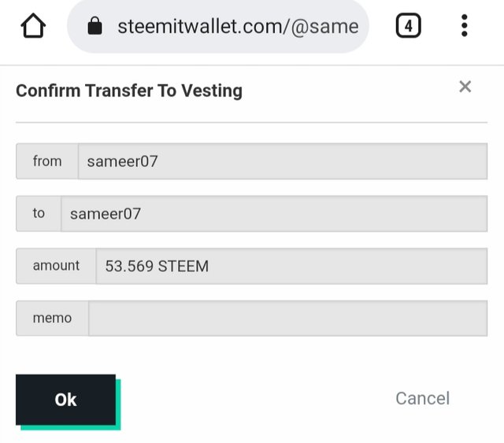Viewport: 504px width, 443px height.
Task: Click the teal accent shadow behind Ok
Action: pos(118,405)
